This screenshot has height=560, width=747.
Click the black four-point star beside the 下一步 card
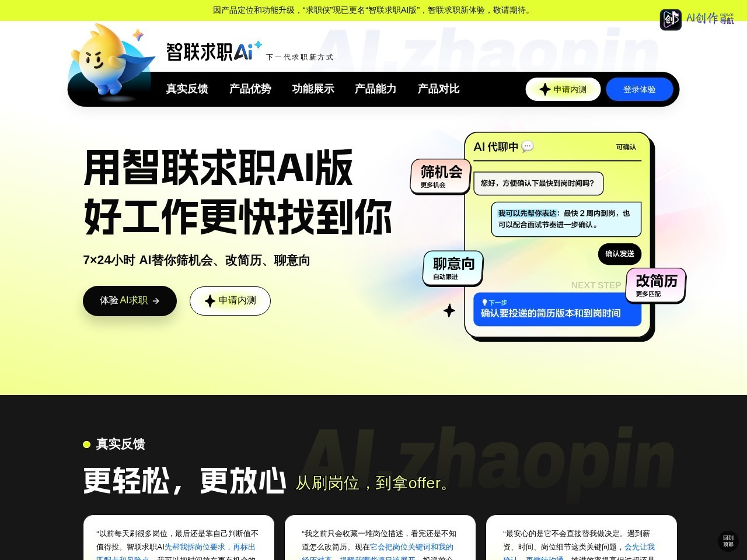click(x=449, y=310)
